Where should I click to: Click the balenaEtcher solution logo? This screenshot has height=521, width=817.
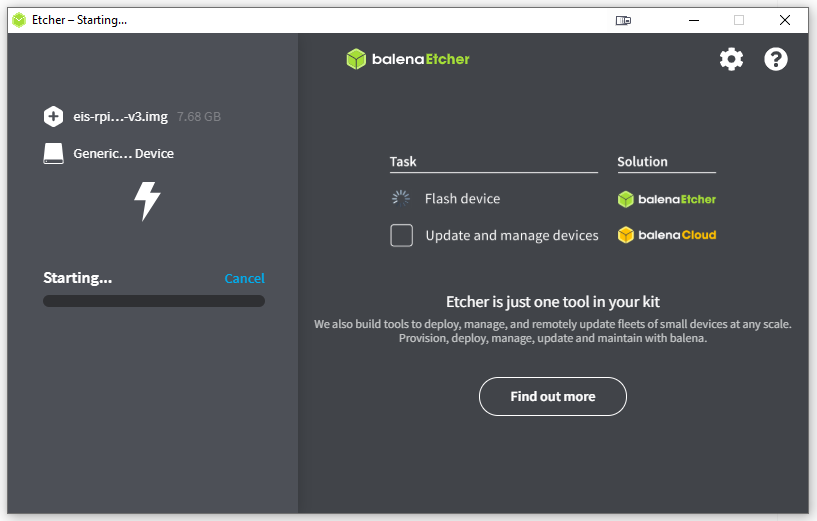coord(667,199)
